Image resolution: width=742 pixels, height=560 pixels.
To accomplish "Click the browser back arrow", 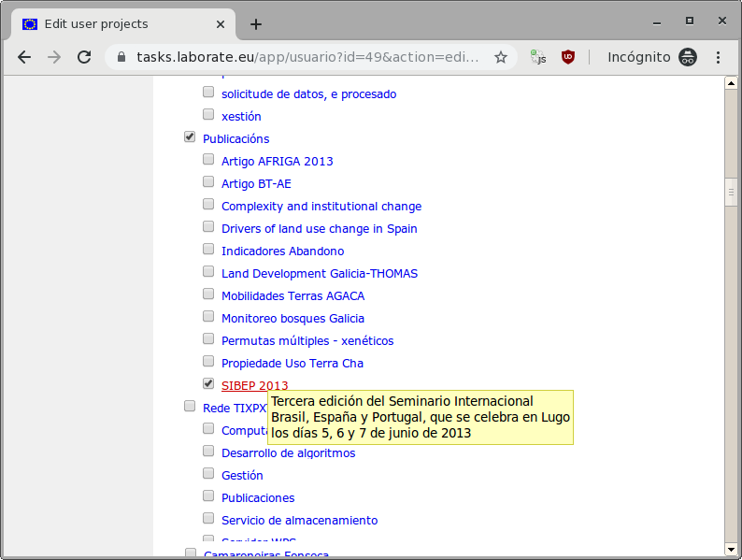I will 24,57.
